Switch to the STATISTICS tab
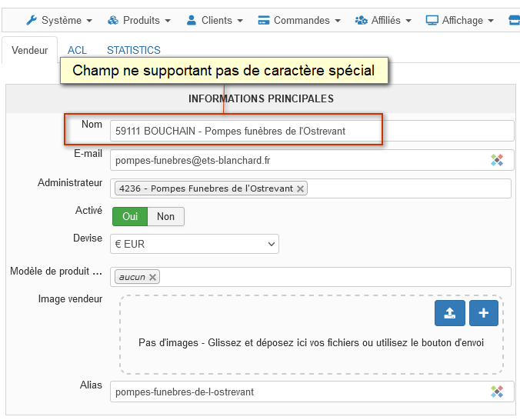Image resolution: width=520 pixels, height=420 pixels. (x=134, y=50)
